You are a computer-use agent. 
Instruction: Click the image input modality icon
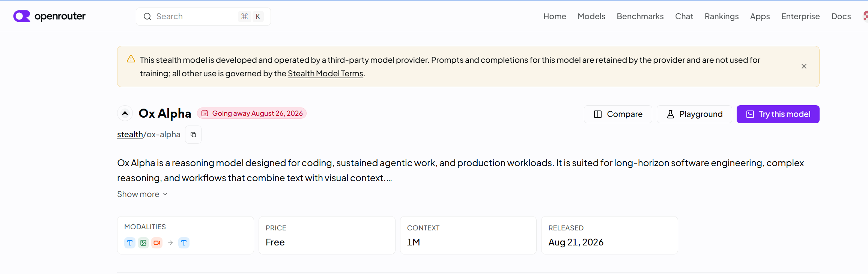pos(143,243)
